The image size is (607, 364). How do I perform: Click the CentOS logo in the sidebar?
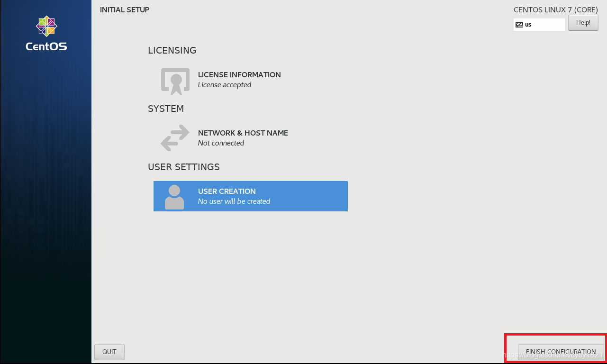[46, 33]
